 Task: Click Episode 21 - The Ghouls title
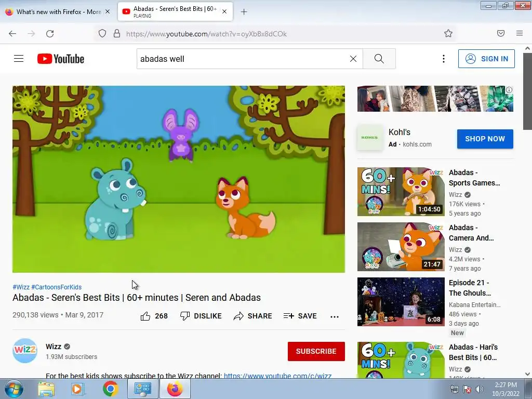470,288
